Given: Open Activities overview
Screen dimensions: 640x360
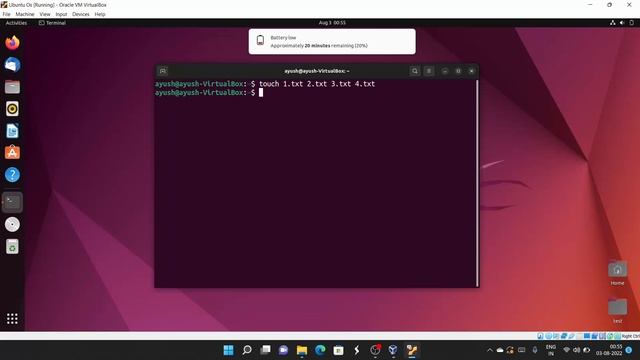Looking at the screenshot, I should (16, 23).
